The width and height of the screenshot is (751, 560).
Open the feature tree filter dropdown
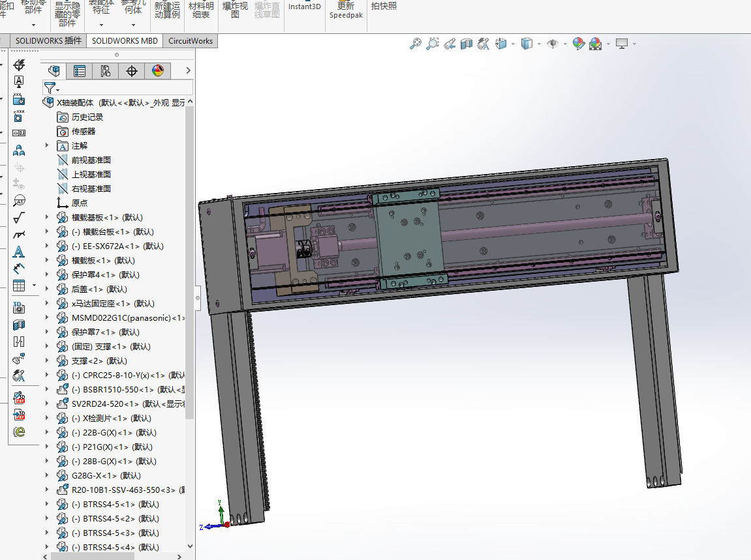point(52,88)
